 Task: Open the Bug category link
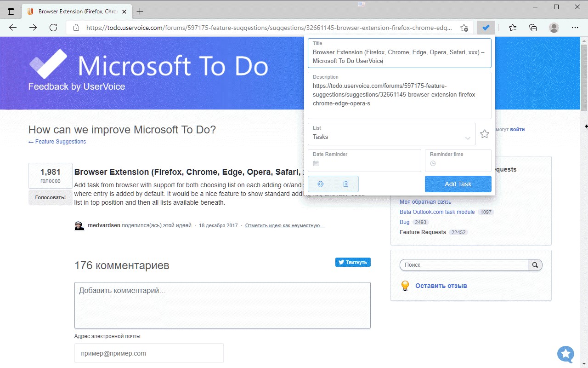pyautogui.click(x=405, y=222)
